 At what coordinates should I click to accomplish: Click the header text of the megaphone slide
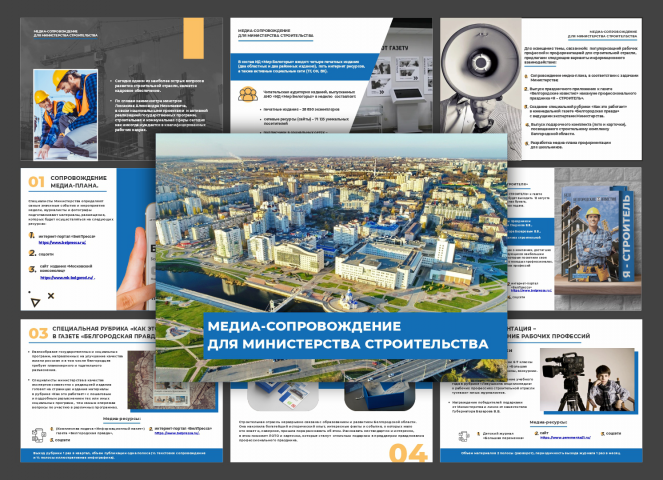tap(602, 34)
